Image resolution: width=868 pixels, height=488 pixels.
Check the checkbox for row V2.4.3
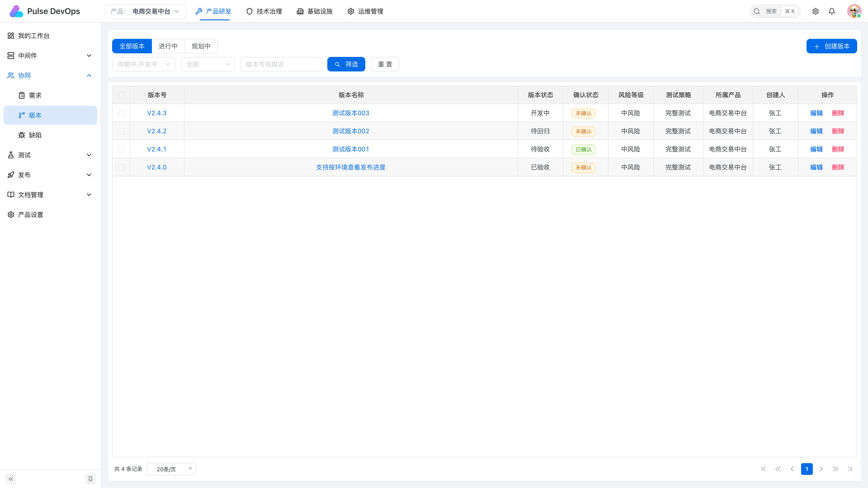click(x=121, y=113)
